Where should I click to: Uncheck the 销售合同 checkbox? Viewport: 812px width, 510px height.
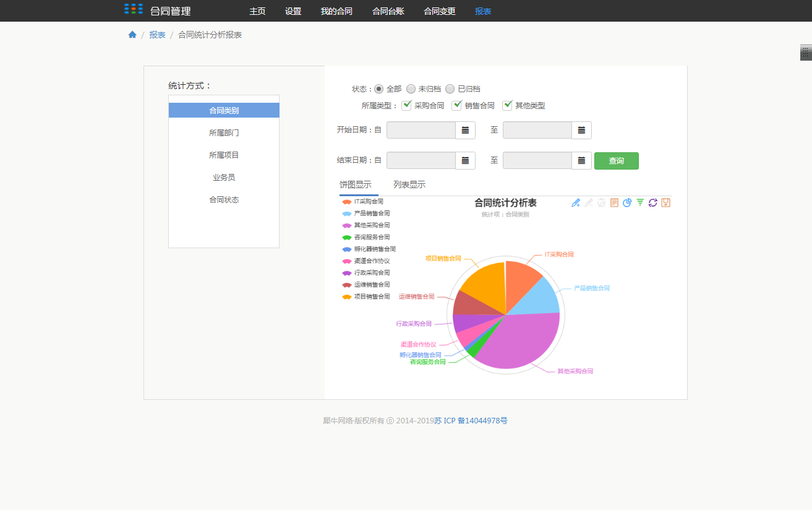(x=457, y=105)
